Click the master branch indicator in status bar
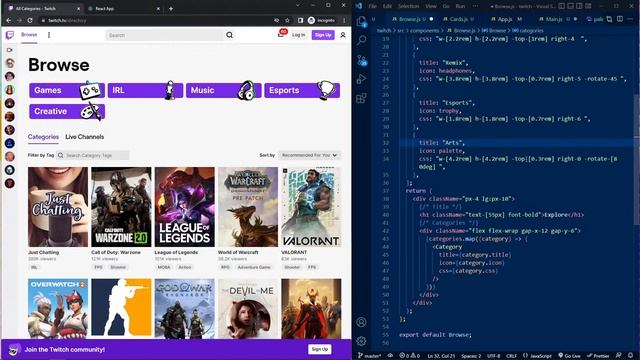Viewport: 640px width, 360px height. pos(369,356)
